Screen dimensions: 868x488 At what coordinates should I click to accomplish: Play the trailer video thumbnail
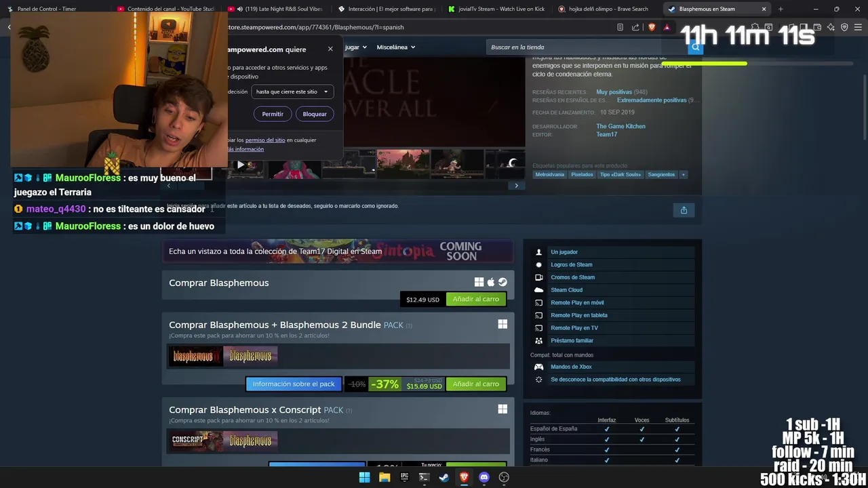pos(241,165)
